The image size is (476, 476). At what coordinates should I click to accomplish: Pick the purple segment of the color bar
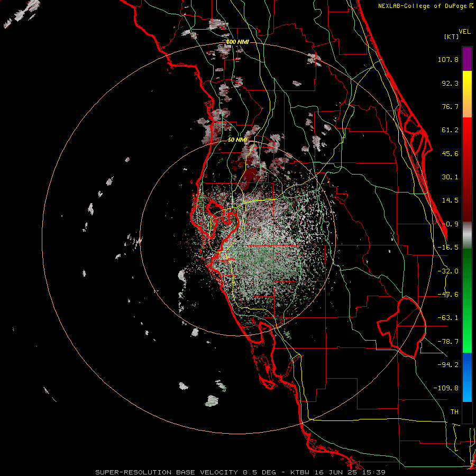tap(467, 59)
